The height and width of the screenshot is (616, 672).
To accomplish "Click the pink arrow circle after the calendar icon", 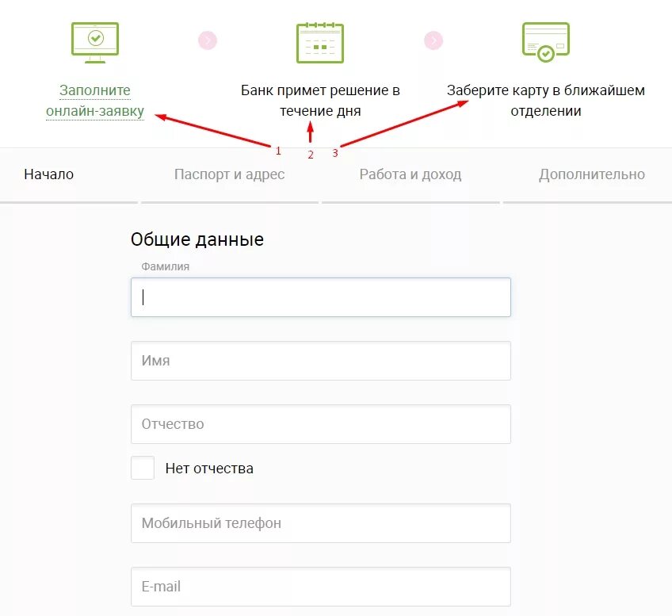I will [433, 40].
